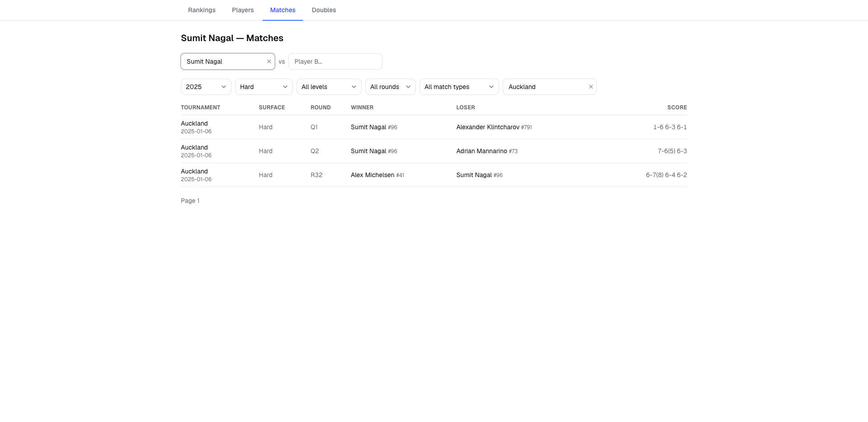Focus the Player B input field
Screen dimensions: 868x422
click(335, 61)
